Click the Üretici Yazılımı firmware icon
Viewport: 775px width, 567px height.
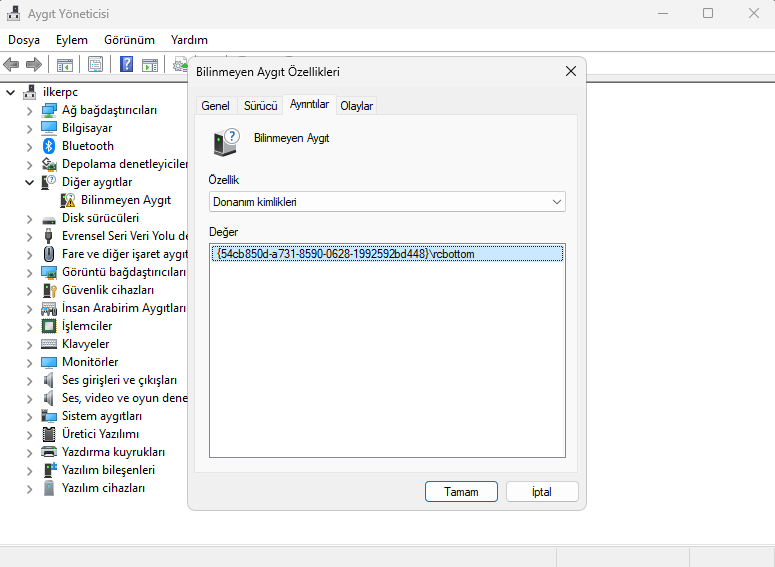click(49, 434)
